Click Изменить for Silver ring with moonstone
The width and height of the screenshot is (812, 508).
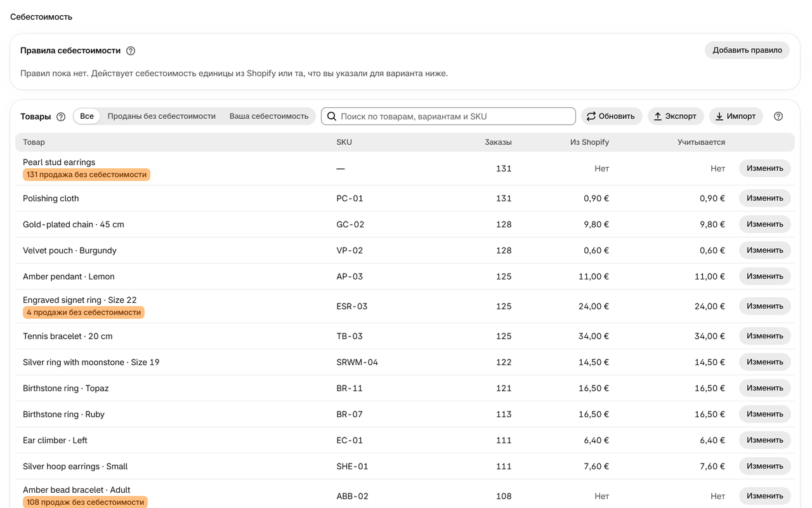(x=765, y=362)
